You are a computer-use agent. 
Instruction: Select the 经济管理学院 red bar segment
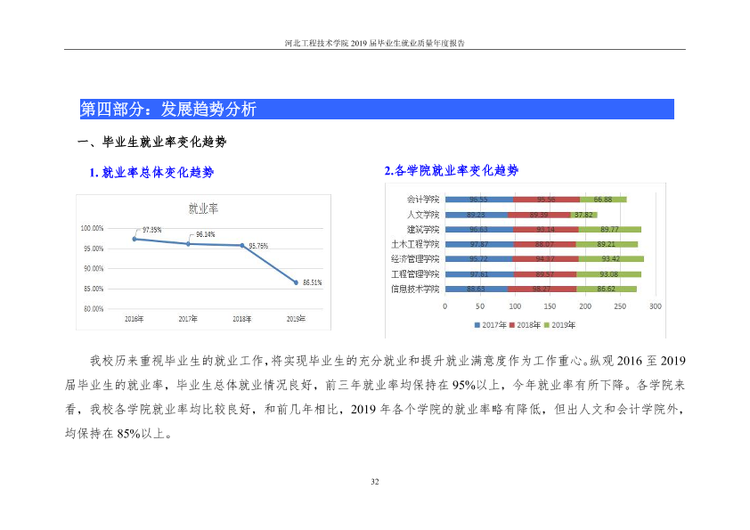[x=545, y=259]
